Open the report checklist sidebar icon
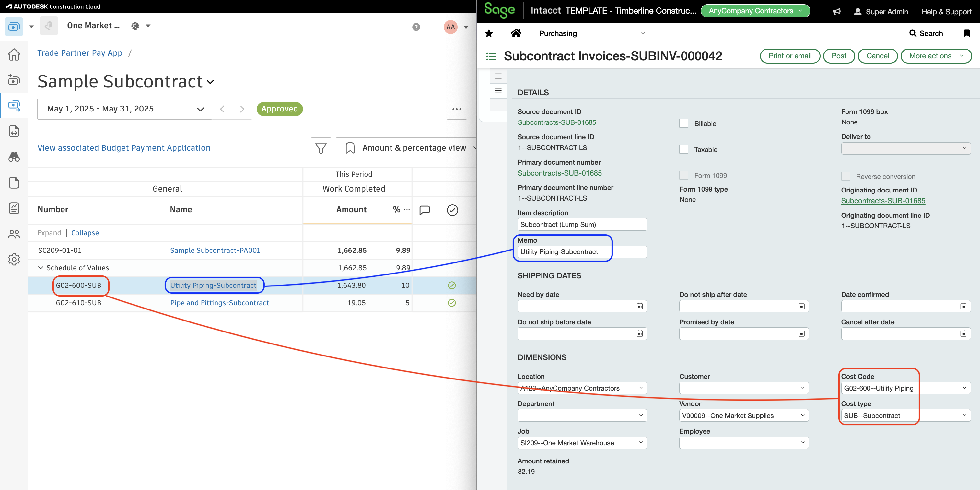This screenshot has height=490, width=980. click(x=14, y=208)
